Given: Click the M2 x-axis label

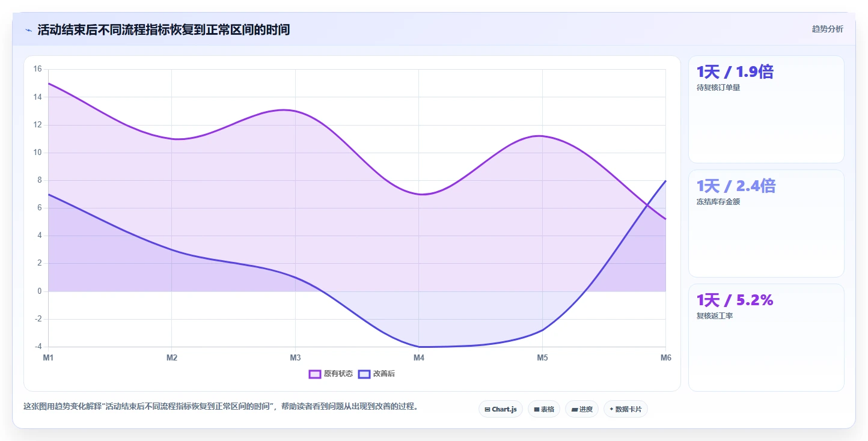Looking at the screenshot, I should [172, 357].
